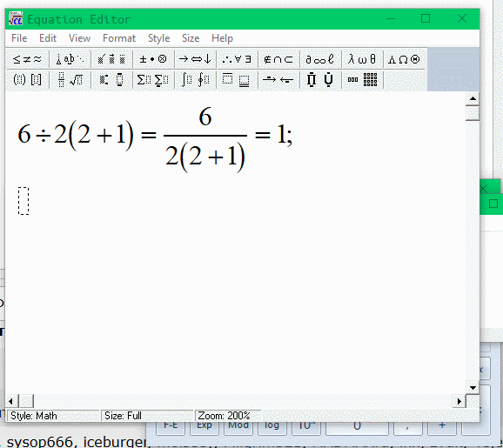The width and height of the screenshot is (503, 448).
Task: Open the subscript and superscript templates palette
Action: point(111,80)
